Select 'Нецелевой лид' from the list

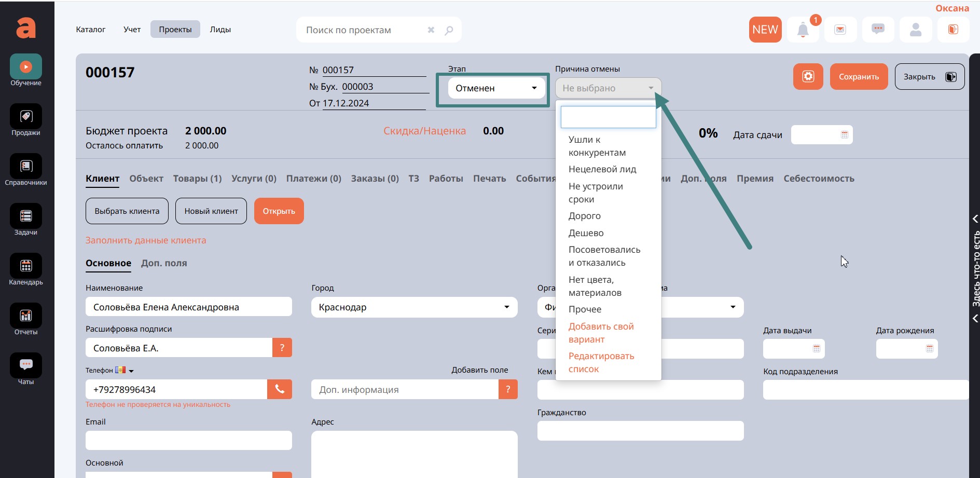(602, 169)
